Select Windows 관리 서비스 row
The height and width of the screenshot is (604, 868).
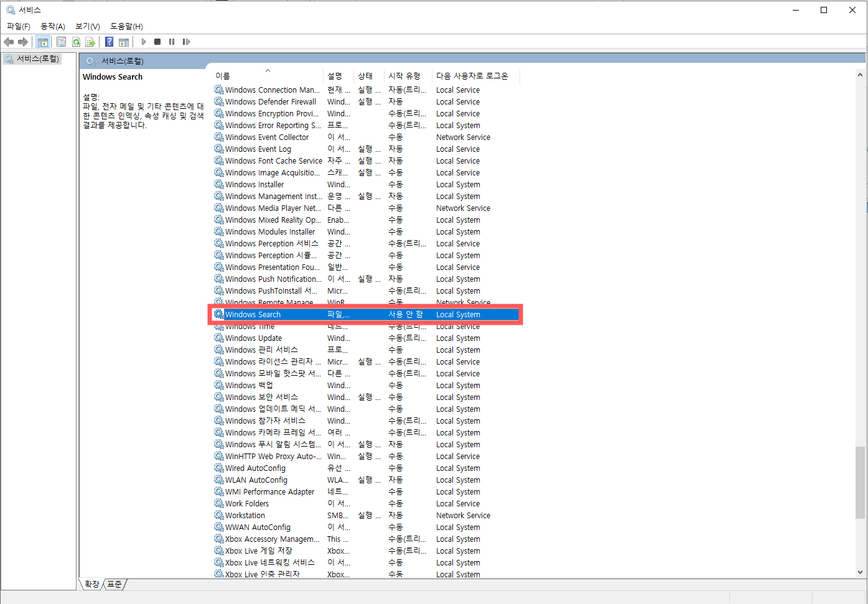coord(366,350)
